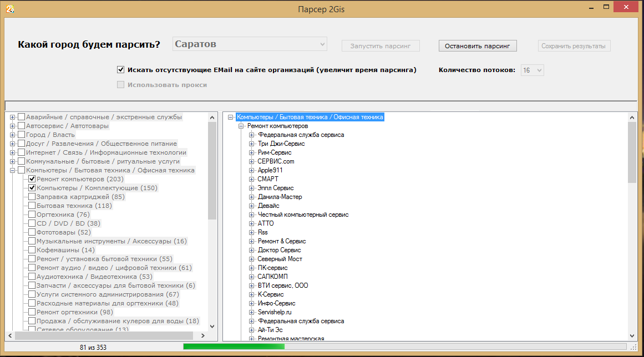
Task: Check Оргтехника (76) checkbox
Action: (32, 215)
